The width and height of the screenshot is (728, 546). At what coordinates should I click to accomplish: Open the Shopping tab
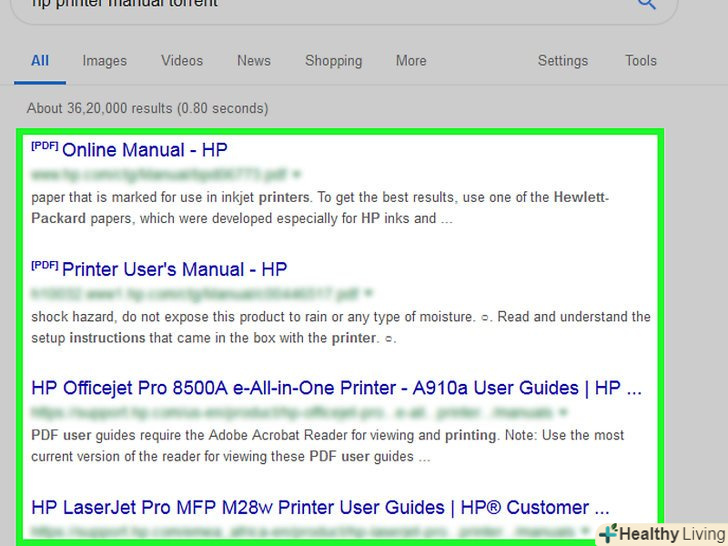tap(333, 61)
